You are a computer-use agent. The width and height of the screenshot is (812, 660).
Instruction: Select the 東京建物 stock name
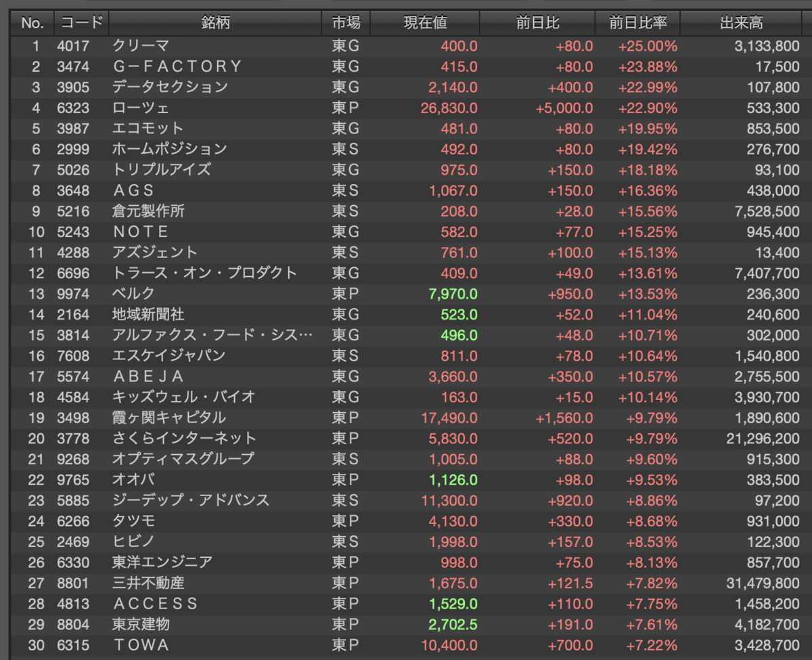pos(141,624)
